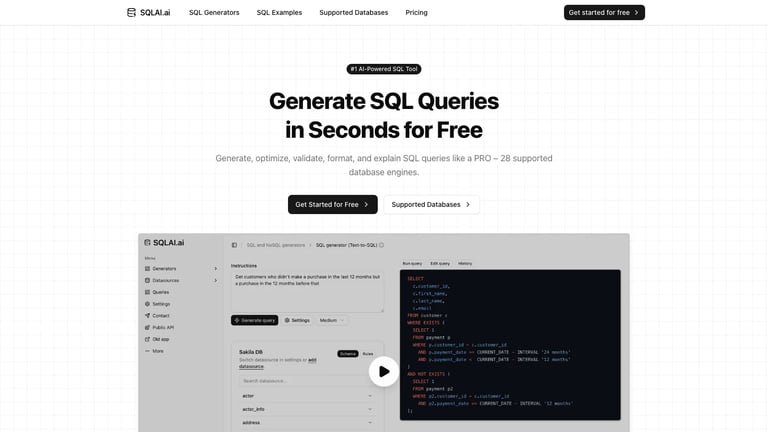Click the 'Generate SQL Queries' headline text
Viewport: 768px width, 432px height.
384,101
